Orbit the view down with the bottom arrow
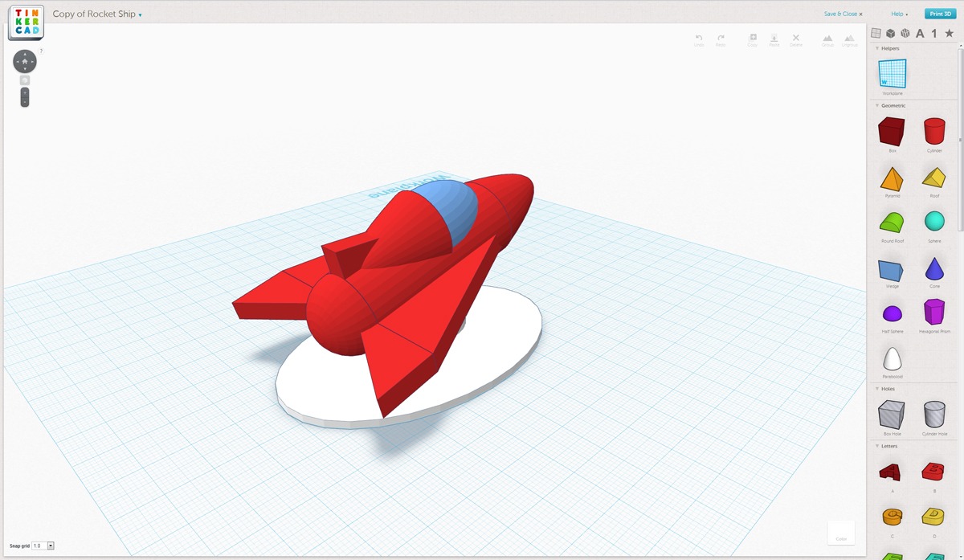The image size is (964, 560). pyautogui.click(x=25, y=69)
